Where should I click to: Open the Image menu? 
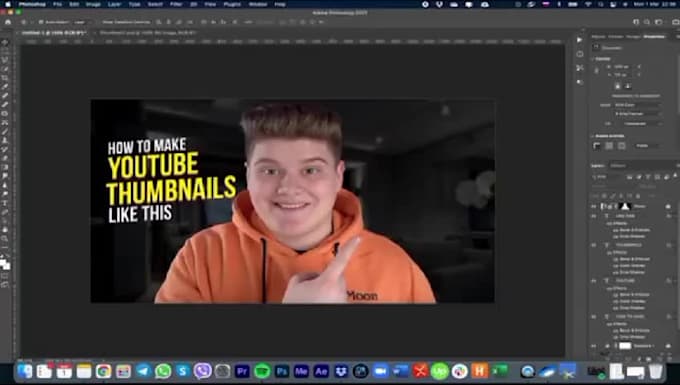(x=93, y=4)
